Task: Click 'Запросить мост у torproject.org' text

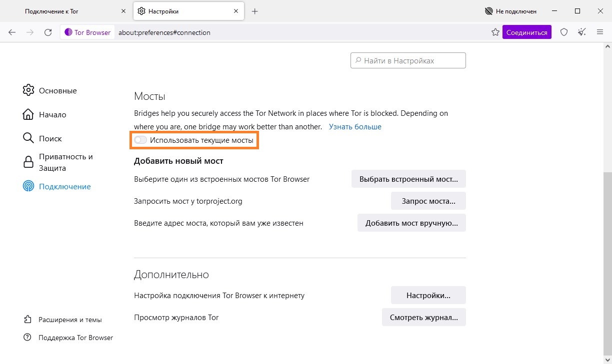Action: click(x=188, y=201)
